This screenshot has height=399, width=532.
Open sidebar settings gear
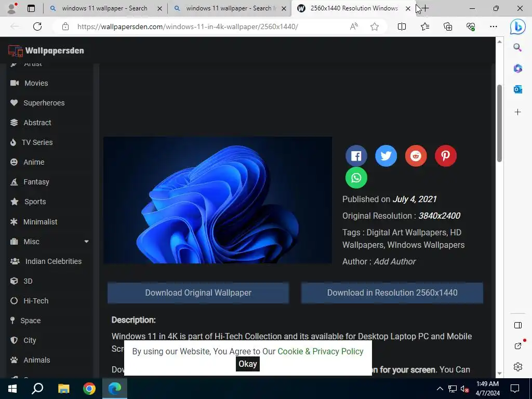(x=518, y=367)
